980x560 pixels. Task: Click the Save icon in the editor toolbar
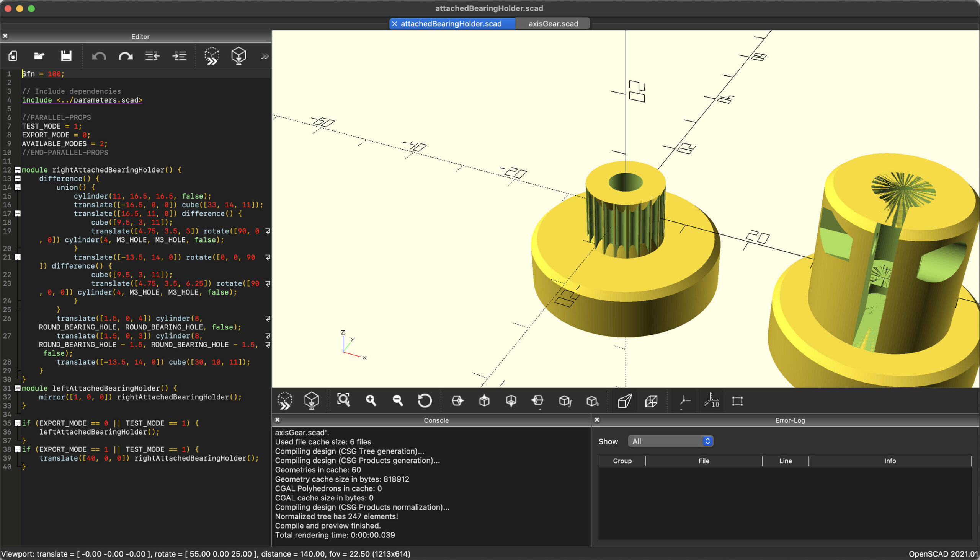(x=66, y=56)
